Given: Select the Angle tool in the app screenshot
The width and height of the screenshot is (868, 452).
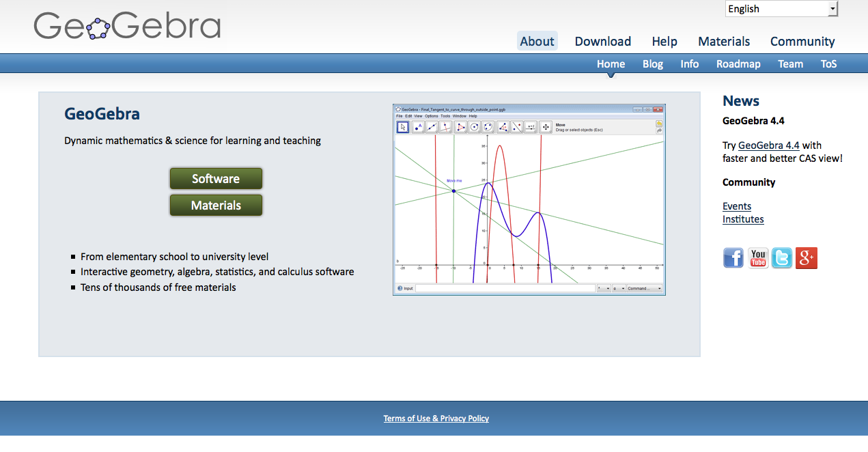Looking at the screenshot, I should 503,127.
